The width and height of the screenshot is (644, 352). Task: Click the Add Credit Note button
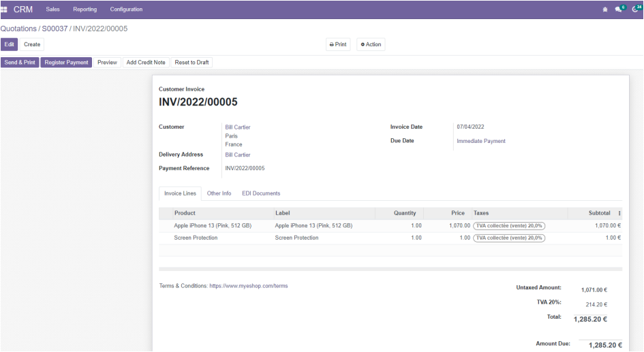[x=146, y=63]
